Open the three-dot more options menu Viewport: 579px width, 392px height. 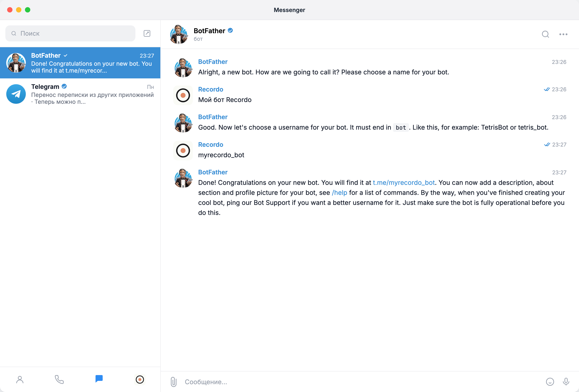pos(563,34)
